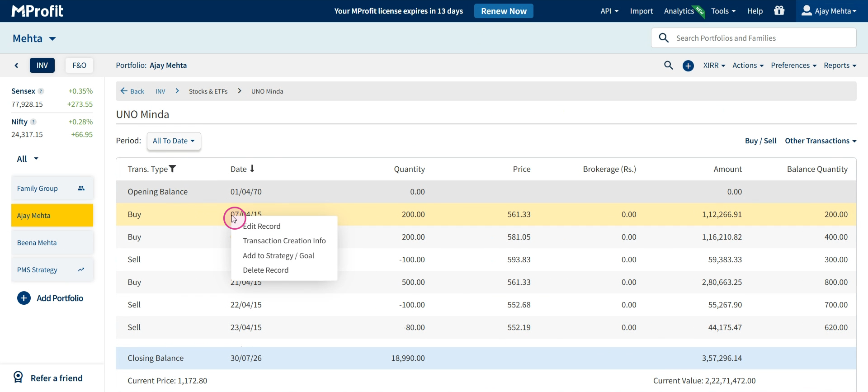Open the Reports dropdown
Viewport: 868px width, 392px height.
click(x=840, y=66)
